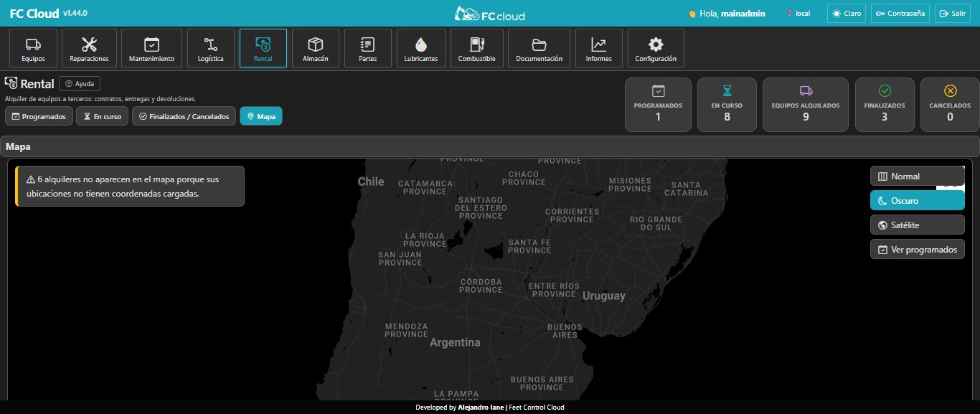980x414 pixels.
Task: Click the Mapa panel header
Action: click(x=490, y=146)
